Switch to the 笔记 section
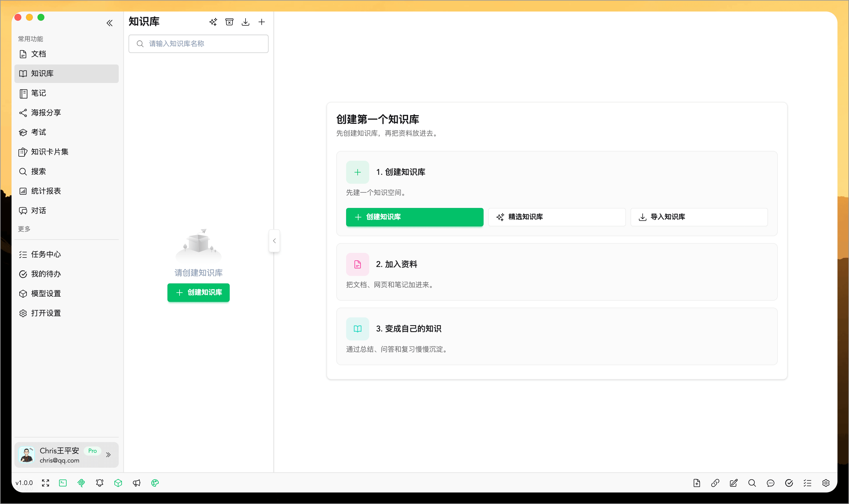 coord(38,93)
